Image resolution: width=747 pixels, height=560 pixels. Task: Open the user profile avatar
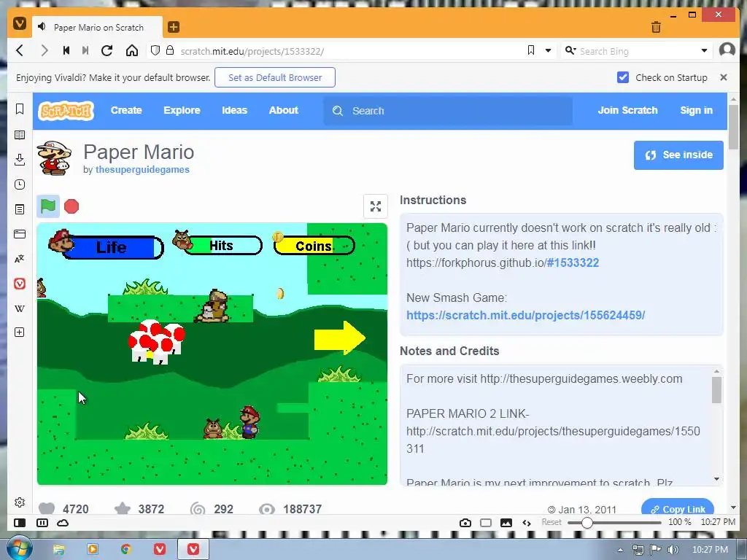(727, 50)
